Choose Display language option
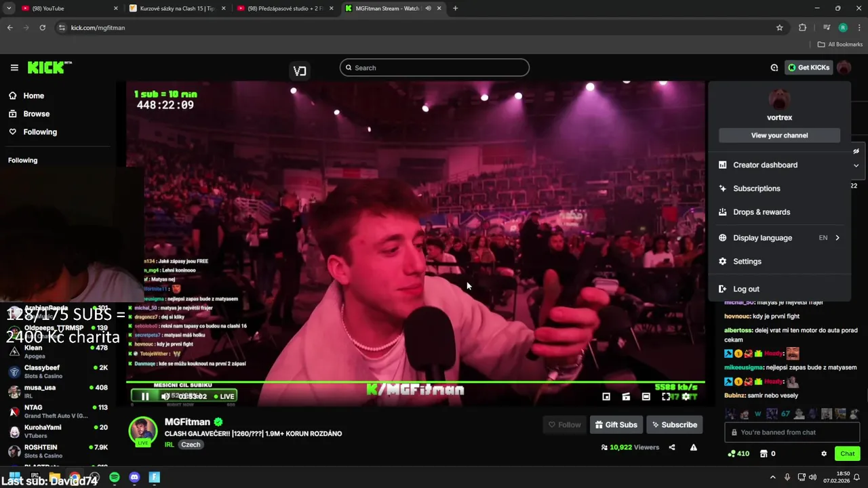The height and width of the screenshot is (488, 868). pos(779,238)
